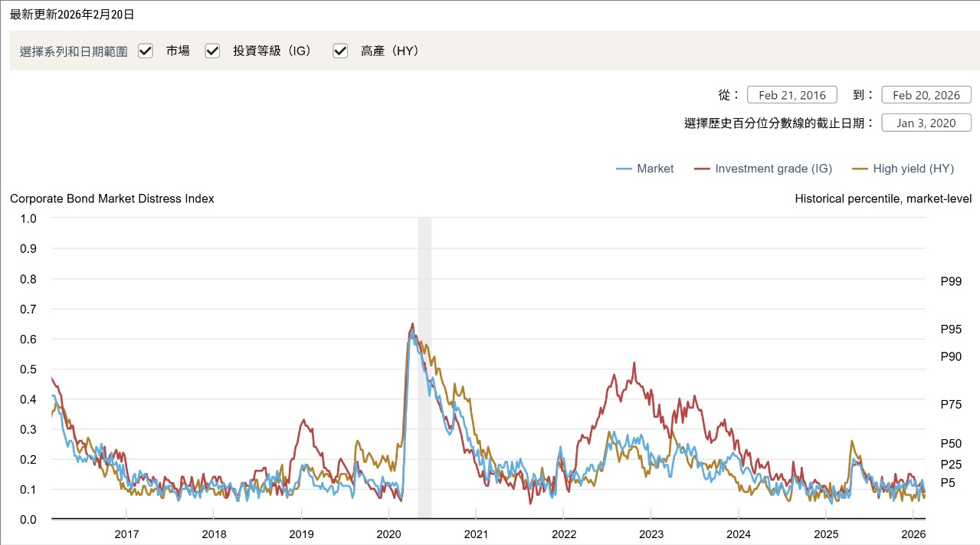Uncheck the 投資等級（IG）checkbox

(x=212, y=51)
